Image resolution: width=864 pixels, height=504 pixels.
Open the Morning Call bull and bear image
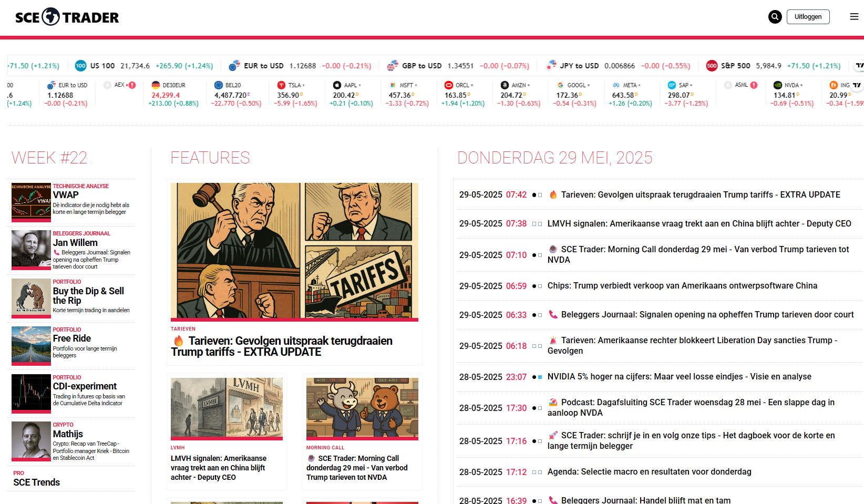pyautogui.click(x=362, y=409)
